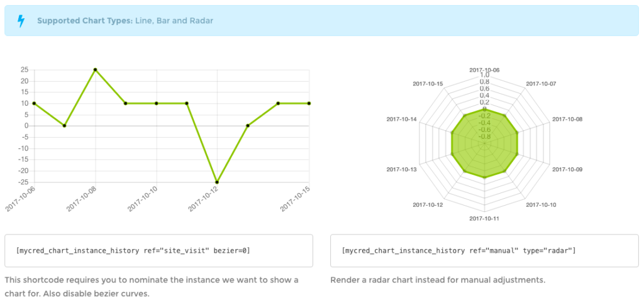Click the 2017-10-14 label on the radar chart
The height and width of the screenshot is (305, 644).
point(401,119)
